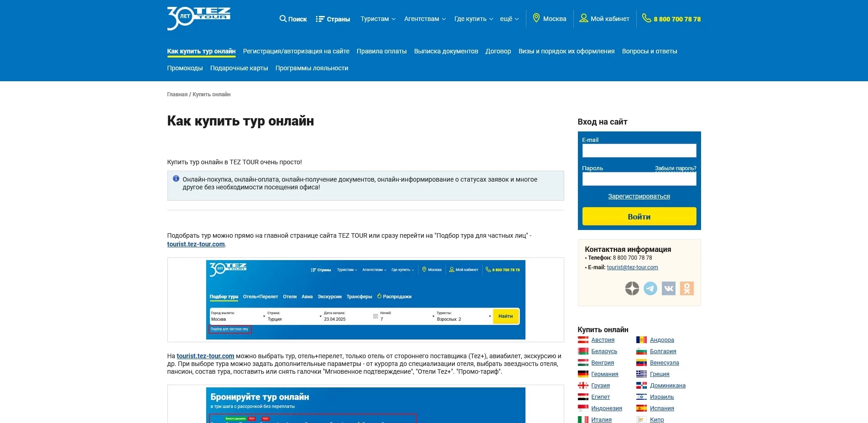Open the Telegram channel icon
This screenshot has height=423, width=868.
(650, 288)
